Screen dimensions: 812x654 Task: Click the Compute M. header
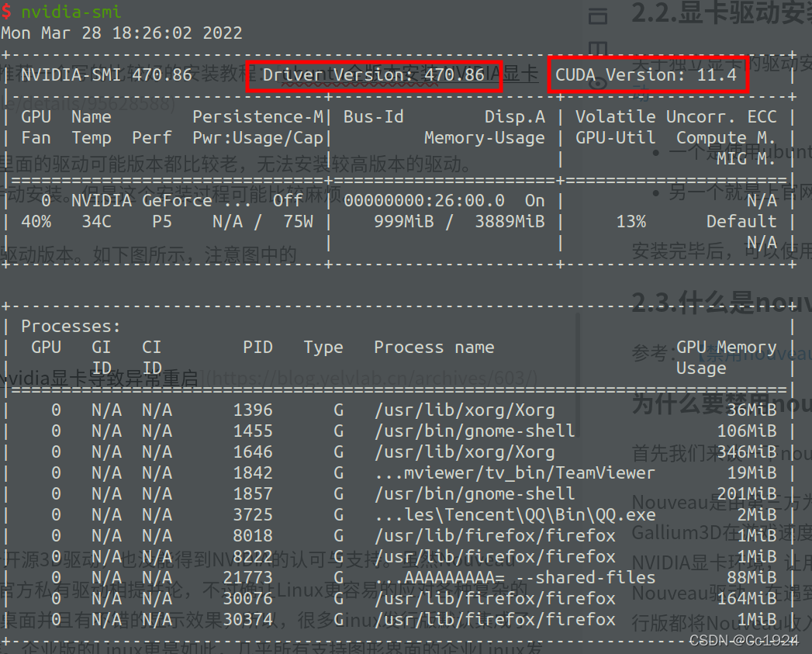point(726,138)
